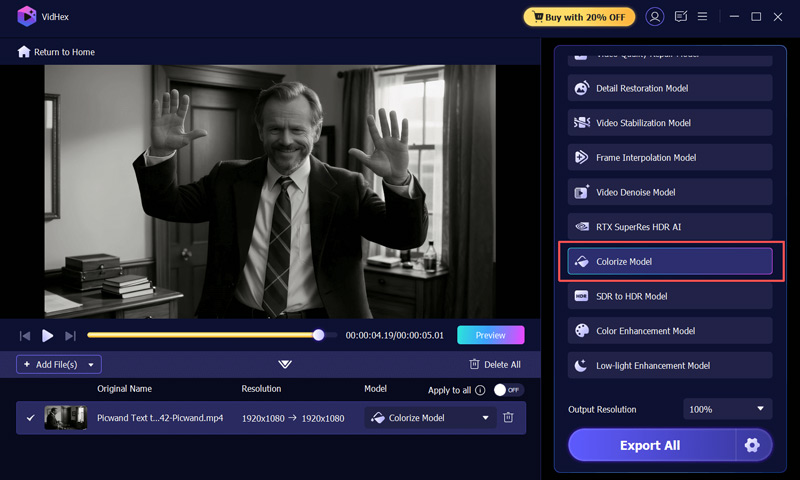Screen dimensions: 800x480
Task: Open the Output Resolution 100% dropdown
Action: pos(728,409)
